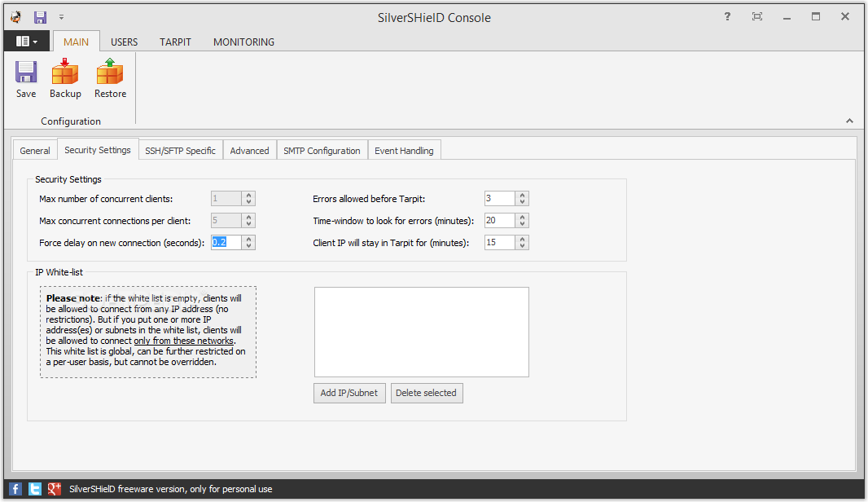Image resolution: width=868 pixels, height=502 pixels.
Task: Open the application menu button beside MAIN
Action: click(x=27, y=42)
